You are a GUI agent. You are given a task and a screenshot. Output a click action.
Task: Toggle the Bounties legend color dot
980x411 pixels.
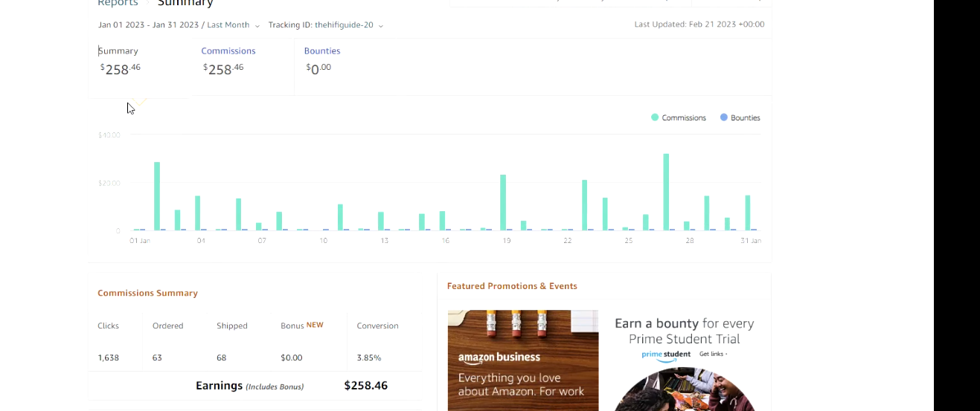724,117
